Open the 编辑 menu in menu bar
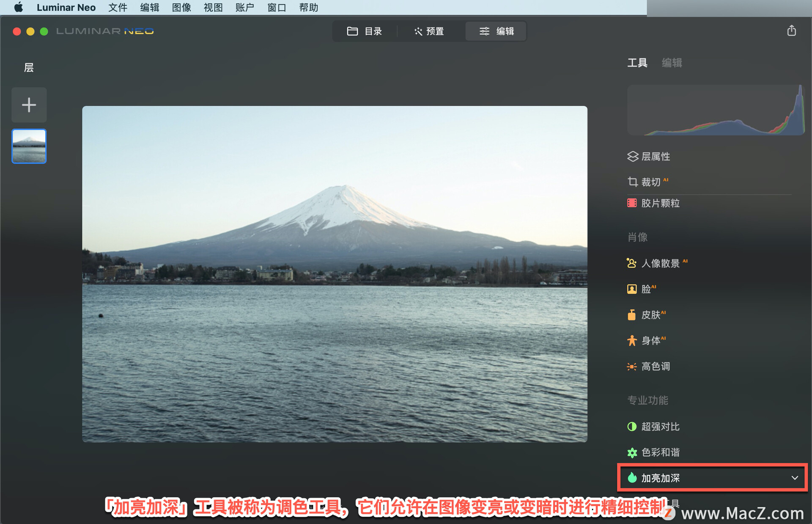 pyautogui.click(x=149, y=7)
